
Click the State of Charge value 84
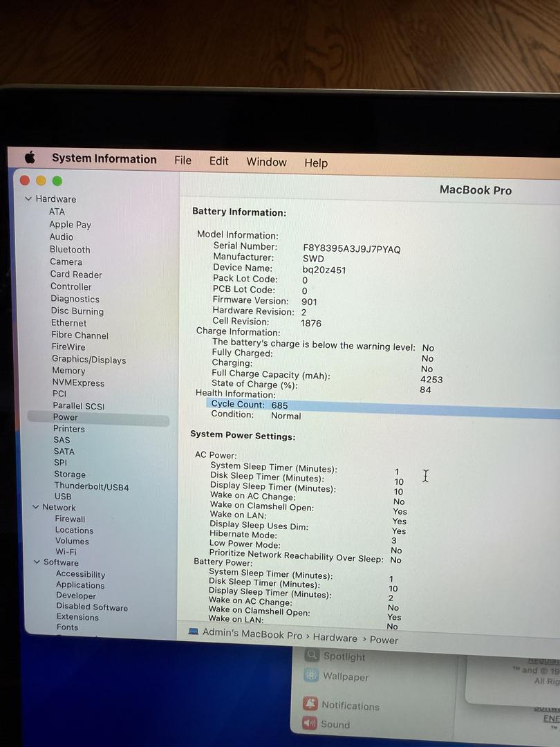pyautogui.click(x=425, y=389)
